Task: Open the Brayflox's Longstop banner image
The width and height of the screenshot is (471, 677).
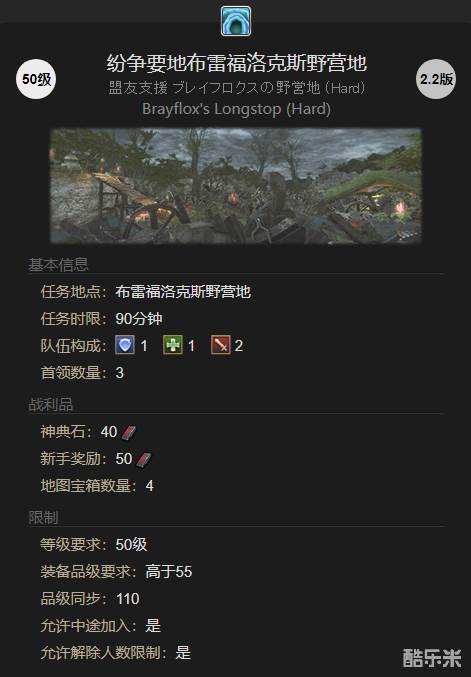Action: coord(236,186)
